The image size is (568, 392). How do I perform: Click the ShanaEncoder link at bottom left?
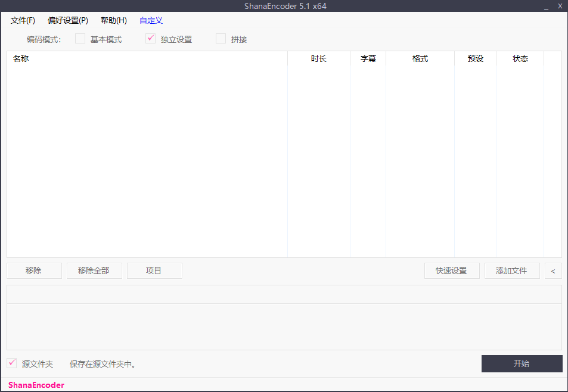click(x=35, y=385)
